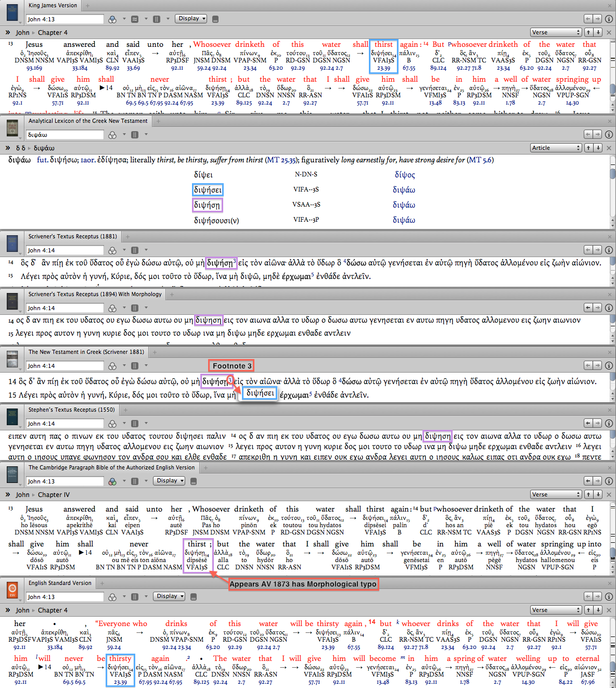Open the Display dropdown in King James Version panel

coord(190,19)
